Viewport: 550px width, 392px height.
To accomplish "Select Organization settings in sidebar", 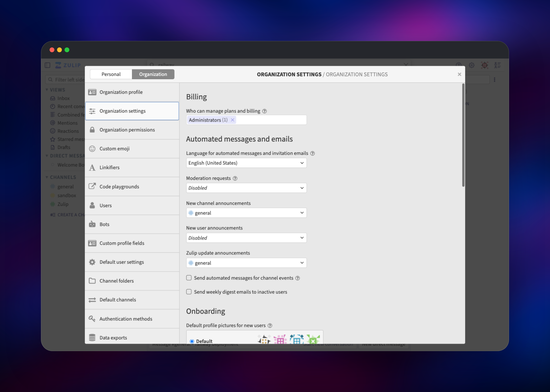I will coord(132,111).
